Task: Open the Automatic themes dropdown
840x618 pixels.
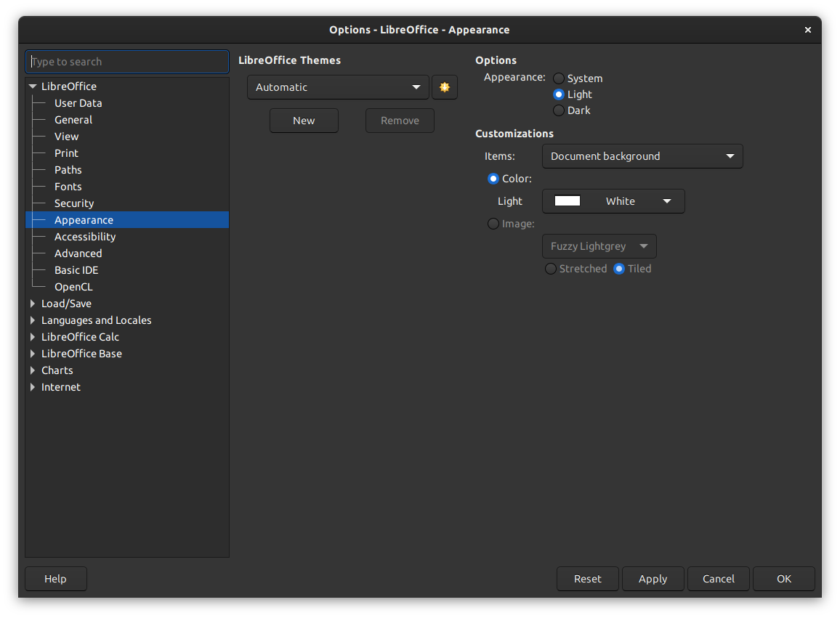Action: [338, 87]
